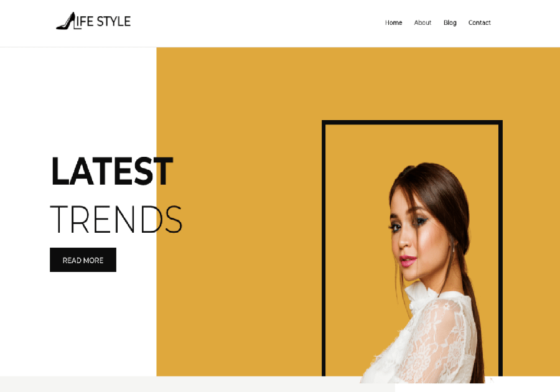The image size is (560, 392).
Task: Click the bold LATEST heading
Action: point(112,171)
